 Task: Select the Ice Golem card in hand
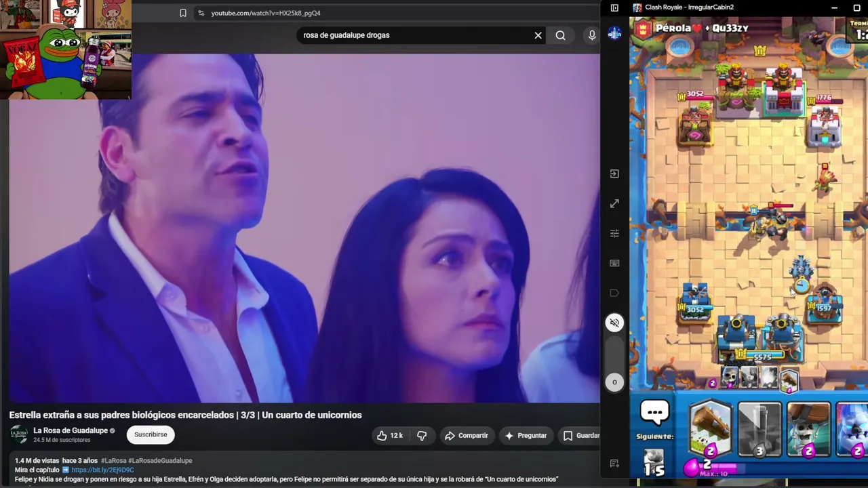[852, 428]
